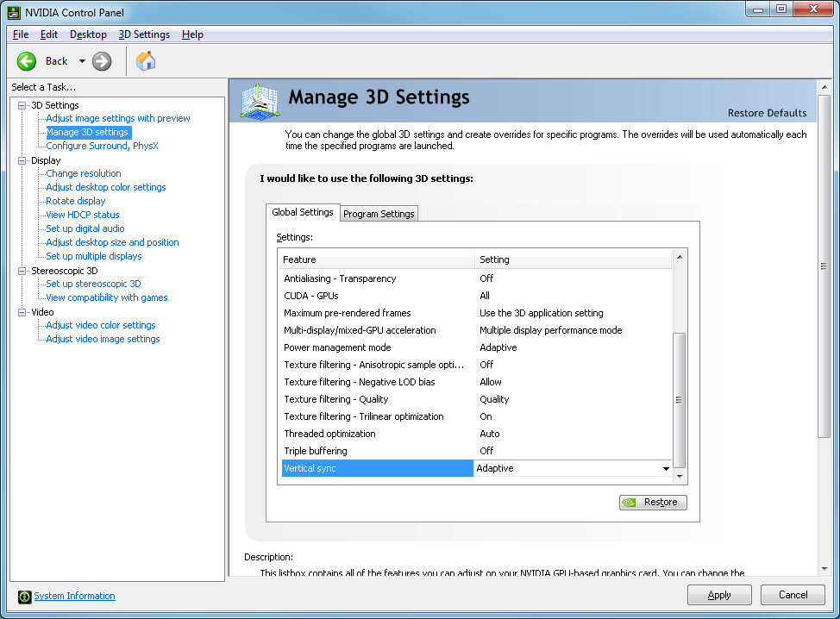Click main panel scrollbar down arrow
Viewport: 840px width, 619px height.
(824, 569)
